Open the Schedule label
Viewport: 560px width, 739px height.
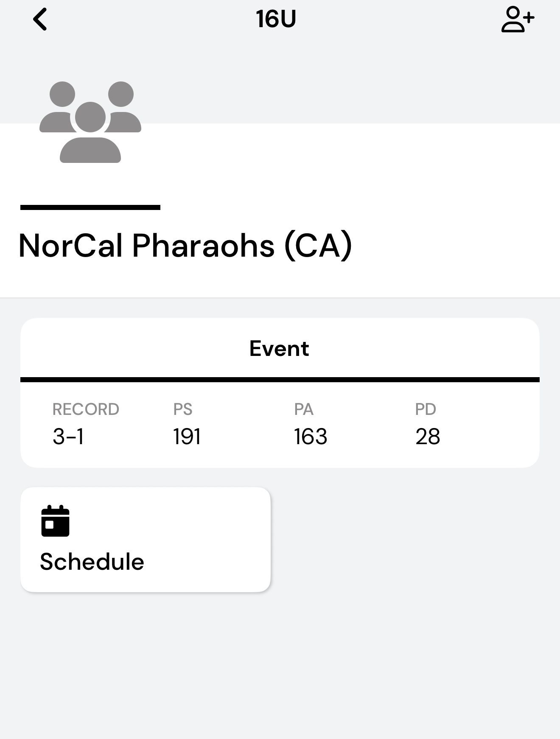92,562
